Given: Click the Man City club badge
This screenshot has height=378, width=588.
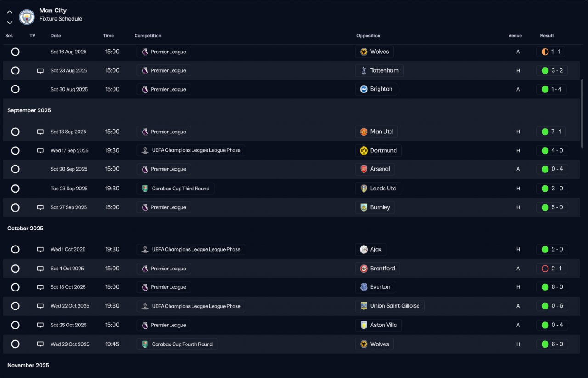Looking at the screenshot, I should coord(27,17).
